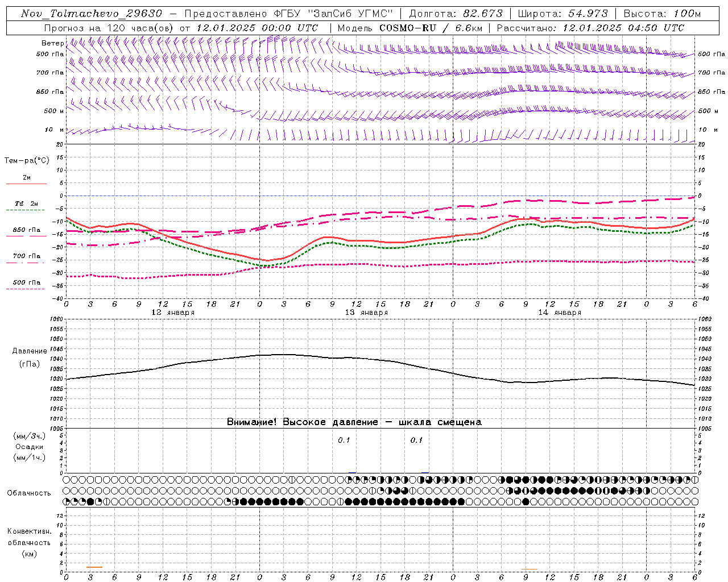Click pink dashed line under '500 гПа' legend

click(25, 289)
